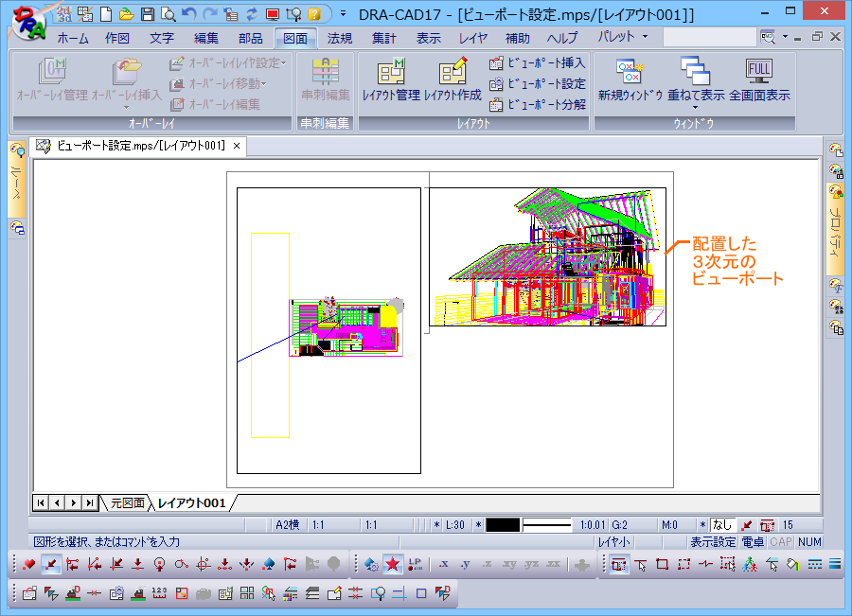This screenshot has height=616, width=852.
Task: Click the LP snap setting icon
Action: [415, 564]
